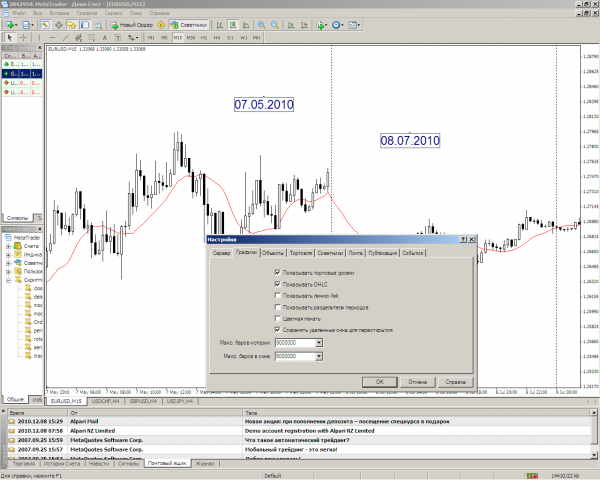Open a new chart with the toolbar icon
Viewport: 600px width, 480px height.
point(10,25)
